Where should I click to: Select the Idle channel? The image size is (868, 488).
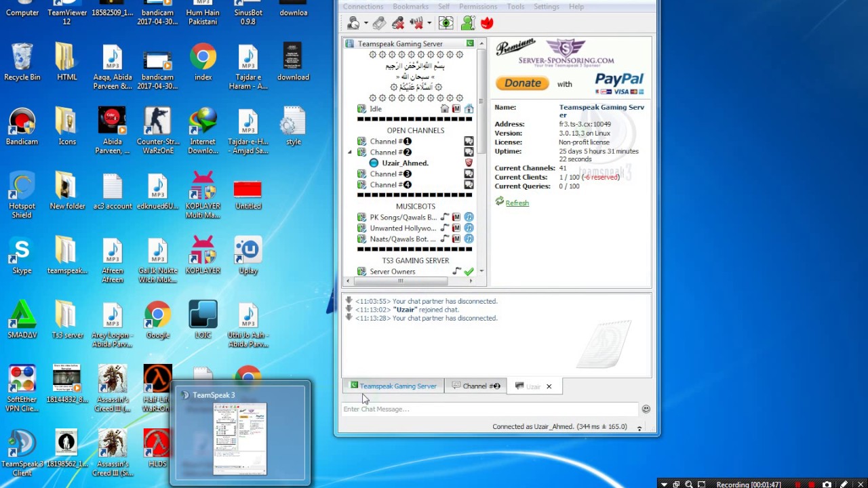pyautogui.click(x=376, y=108)
